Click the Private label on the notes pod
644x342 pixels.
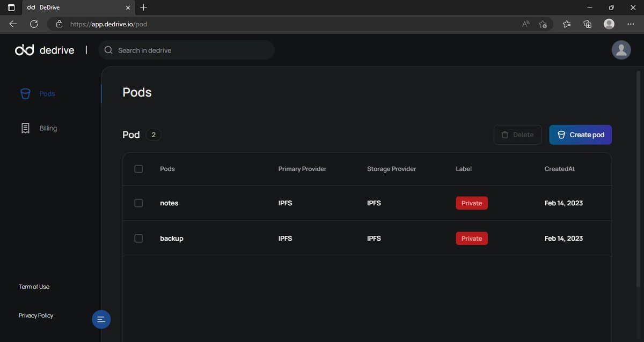(x=472, y=203)
